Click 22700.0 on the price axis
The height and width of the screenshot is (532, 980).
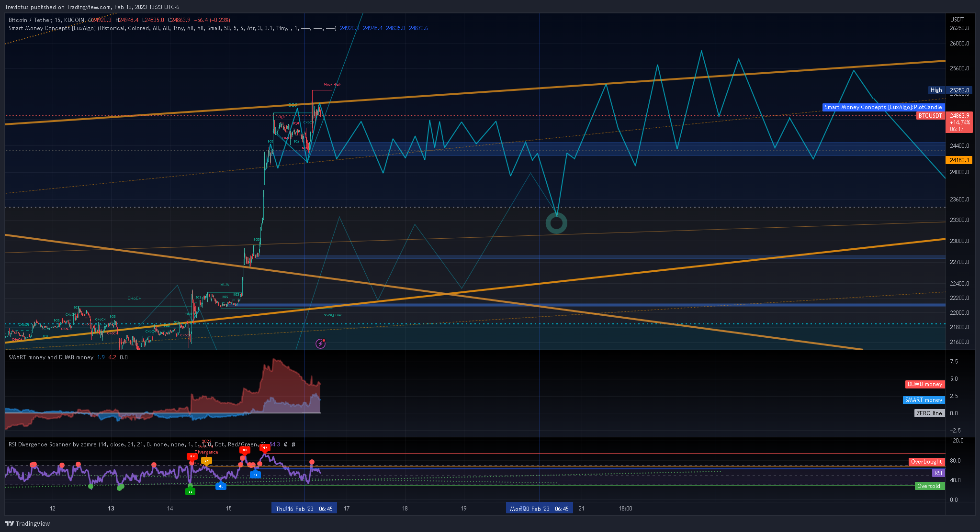(x=959, y=262)
